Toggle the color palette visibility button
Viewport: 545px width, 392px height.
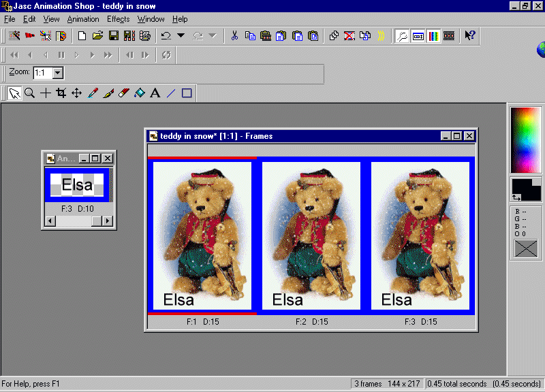tap(433, 35)
